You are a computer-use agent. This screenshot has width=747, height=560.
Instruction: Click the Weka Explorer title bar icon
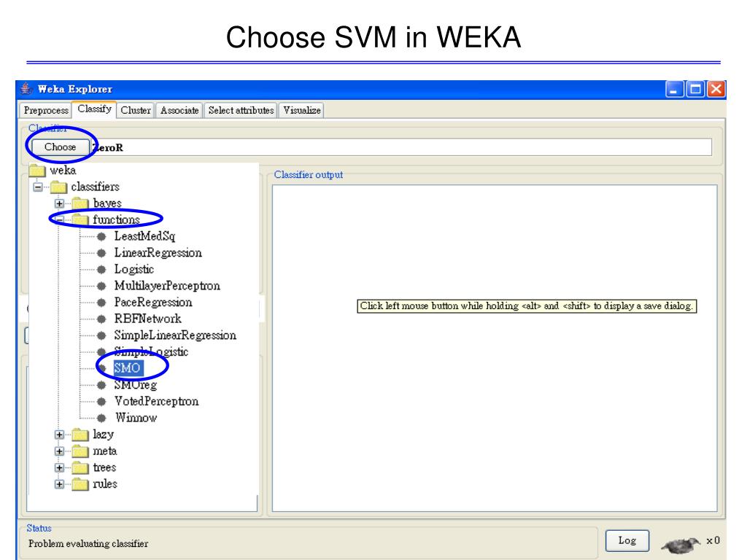point(27,88)
